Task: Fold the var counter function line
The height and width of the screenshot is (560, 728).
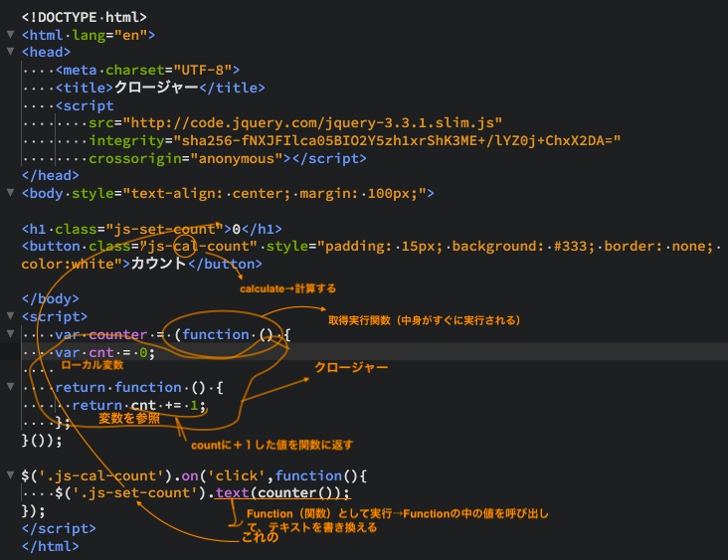Action: [x=10, y=334]
